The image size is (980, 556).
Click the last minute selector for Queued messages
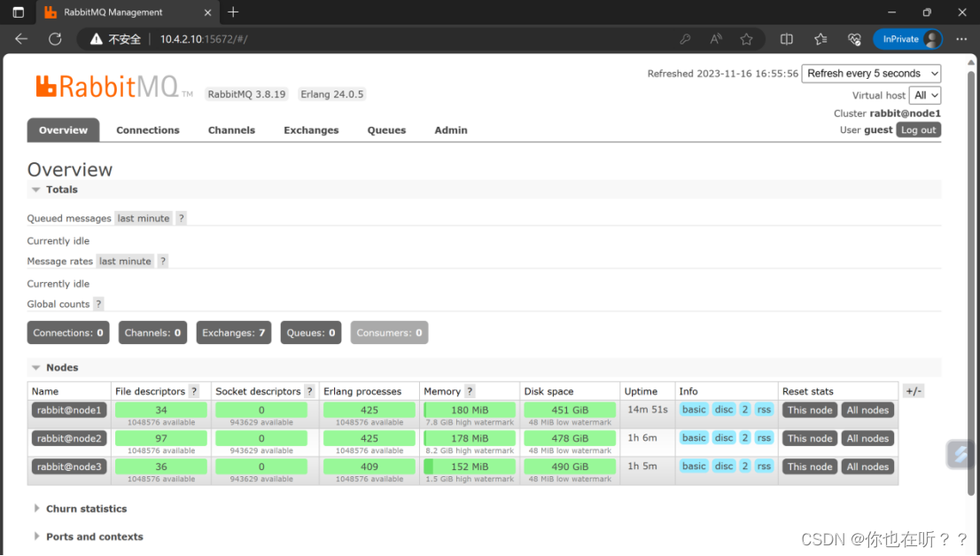pyautogui.click(x=143, y=217)
